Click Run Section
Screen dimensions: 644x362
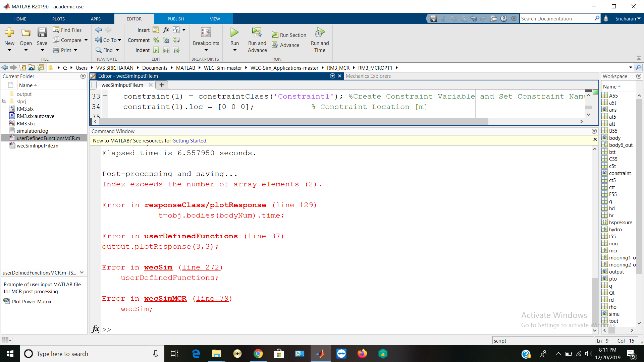(x=288, y=35)
